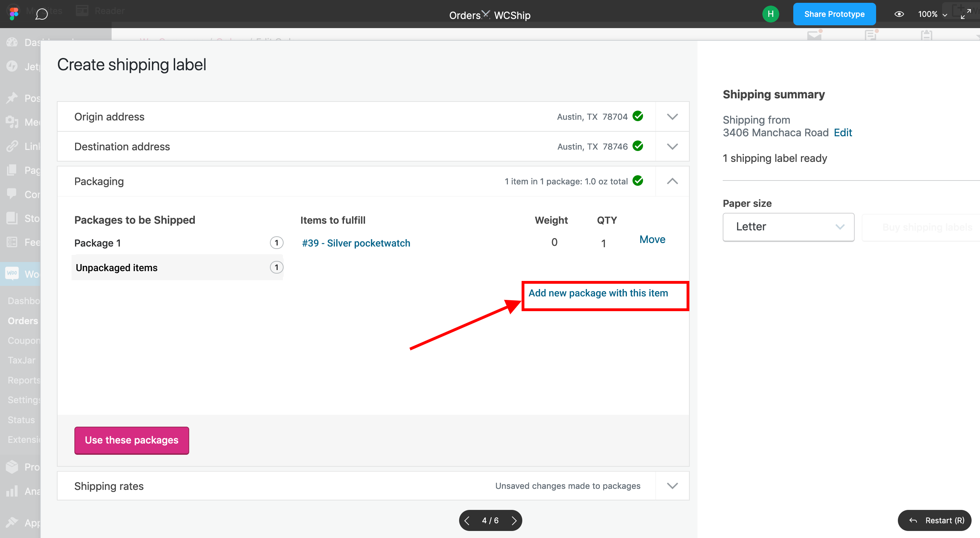This screenshot has width=980, height=538.
Task: Click the Restart (R) button
Action: coord(935,520)
